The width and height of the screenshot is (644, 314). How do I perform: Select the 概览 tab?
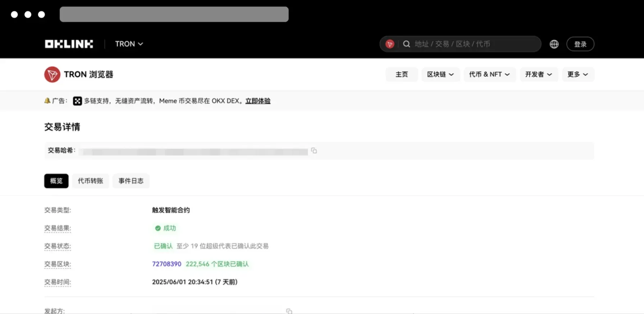tap(56, 181)
